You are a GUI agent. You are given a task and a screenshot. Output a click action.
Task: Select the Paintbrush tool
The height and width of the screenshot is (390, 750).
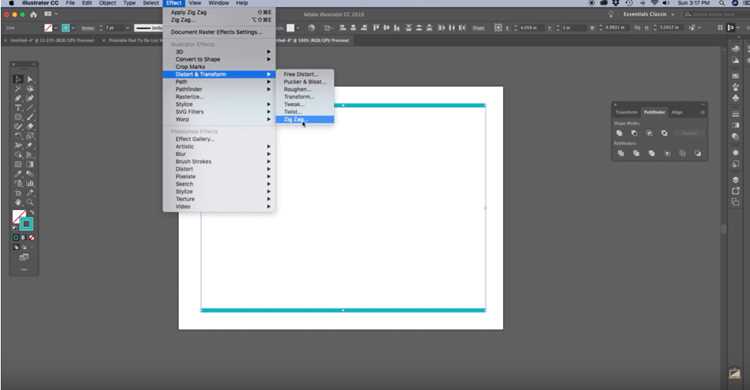[30, 117]
